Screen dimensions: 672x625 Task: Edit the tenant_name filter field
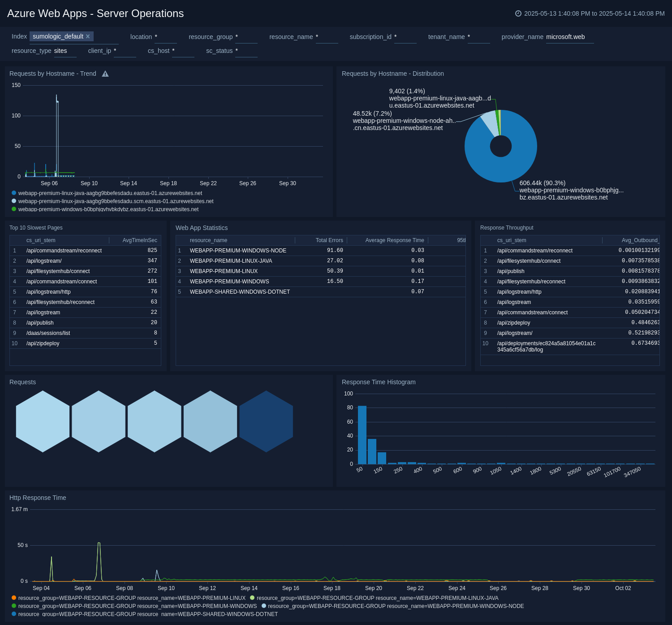(x=478, y=37)
